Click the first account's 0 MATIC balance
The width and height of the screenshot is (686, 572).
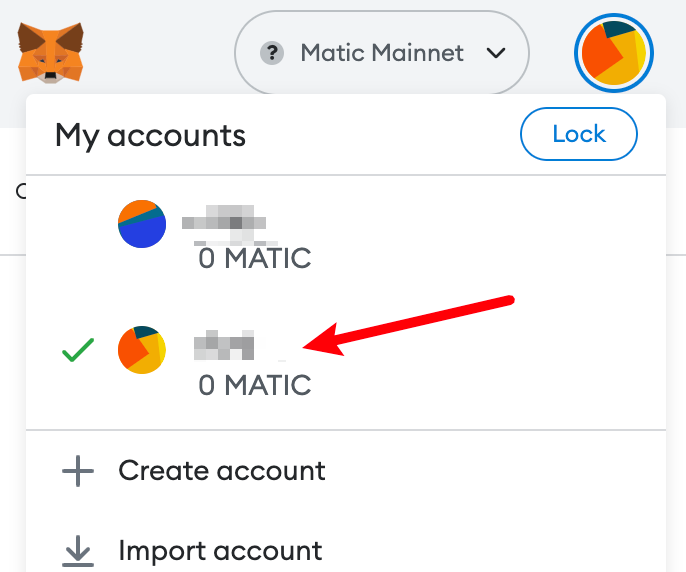(255, 258)
